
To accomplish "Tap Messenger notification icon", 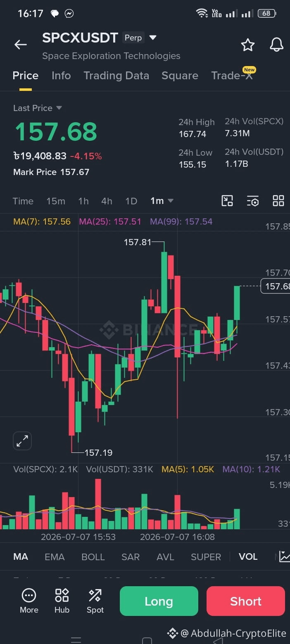I will point(69,14).
